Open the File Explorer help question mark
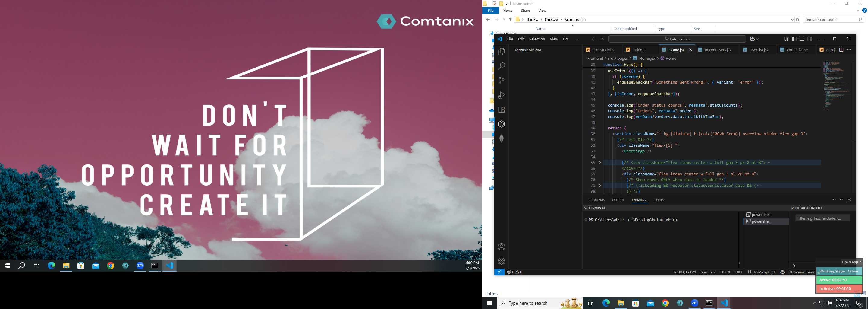868x309 pixels. [864, 11]
